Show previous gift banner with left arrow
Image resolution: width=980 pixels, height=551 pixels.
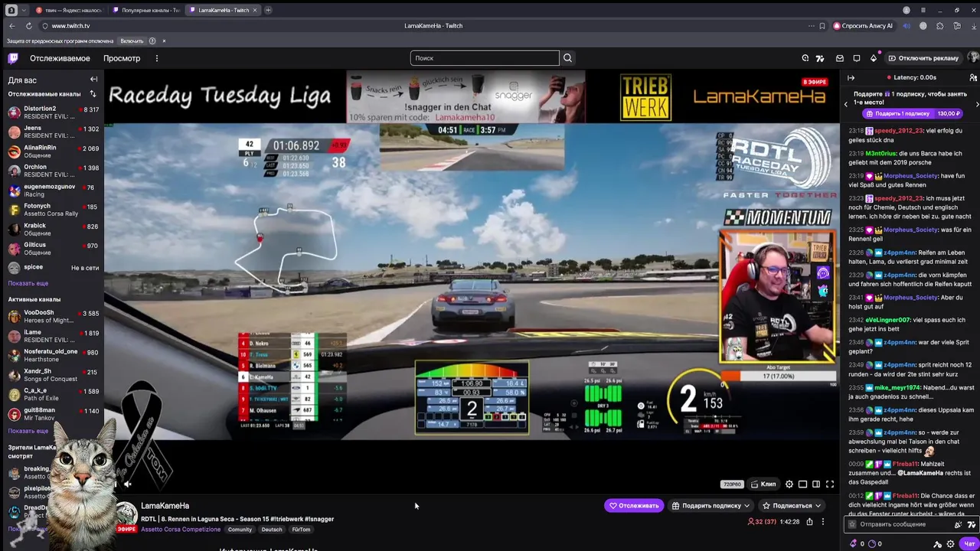(846, 103)
